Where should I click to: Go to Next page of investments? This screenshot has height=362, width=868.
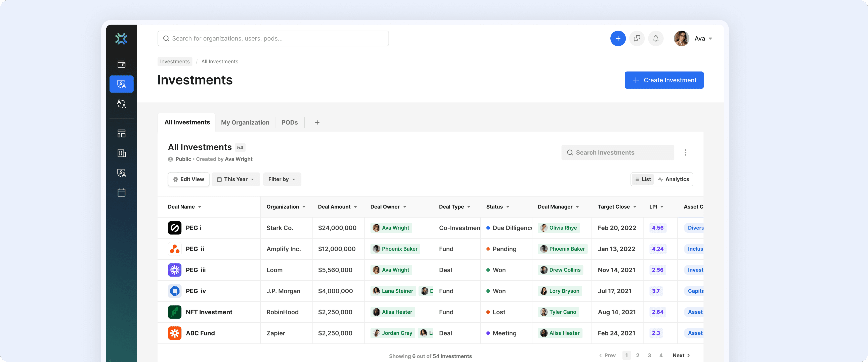681,355
